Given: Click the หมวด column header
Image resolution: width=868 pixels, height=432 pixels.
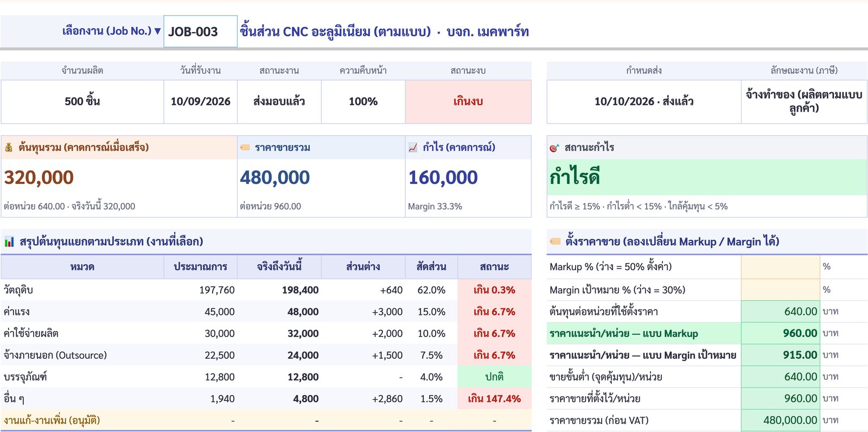Looking at the screenshot, I should tap(82, 266).
